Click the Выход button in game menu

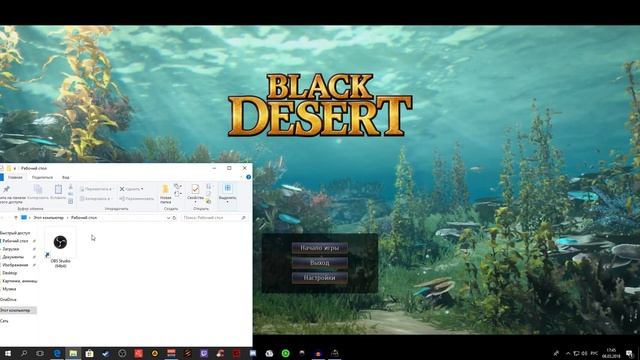tap(320, 263)
